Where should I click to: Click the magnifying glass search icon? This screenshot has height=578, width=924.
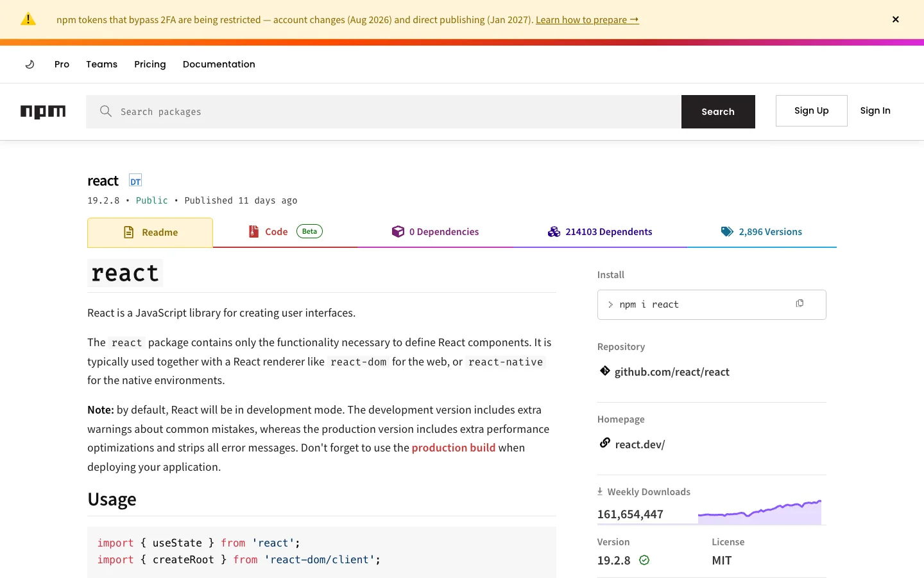coord(106,111)
